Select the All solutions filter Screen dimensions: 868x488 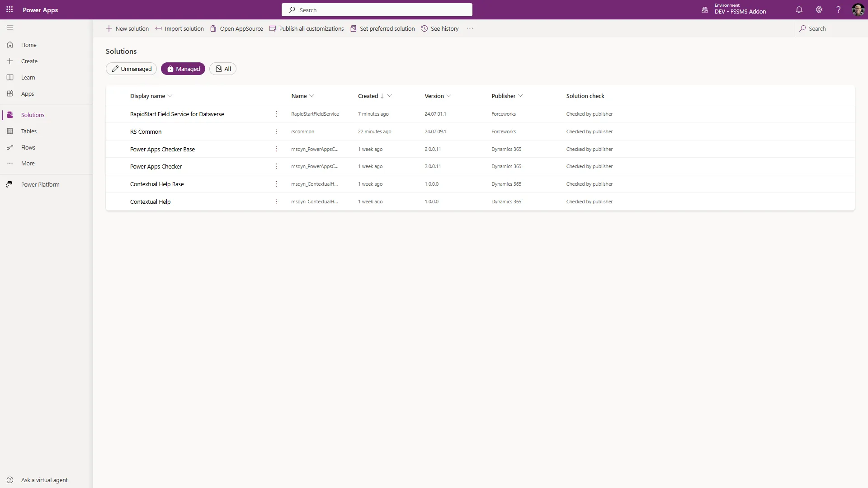point(222,69)
